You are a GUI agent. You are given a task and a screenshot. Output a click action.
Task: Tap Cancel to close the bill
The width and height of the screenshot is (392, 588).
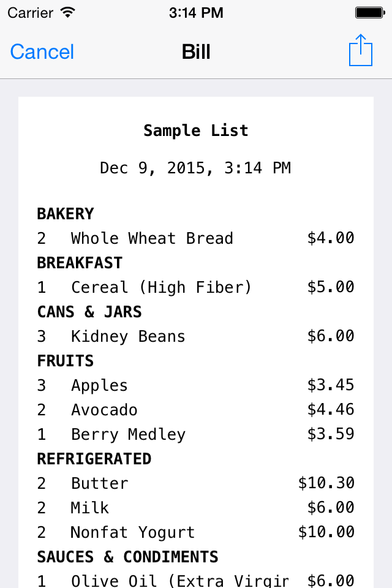(42, 51)
